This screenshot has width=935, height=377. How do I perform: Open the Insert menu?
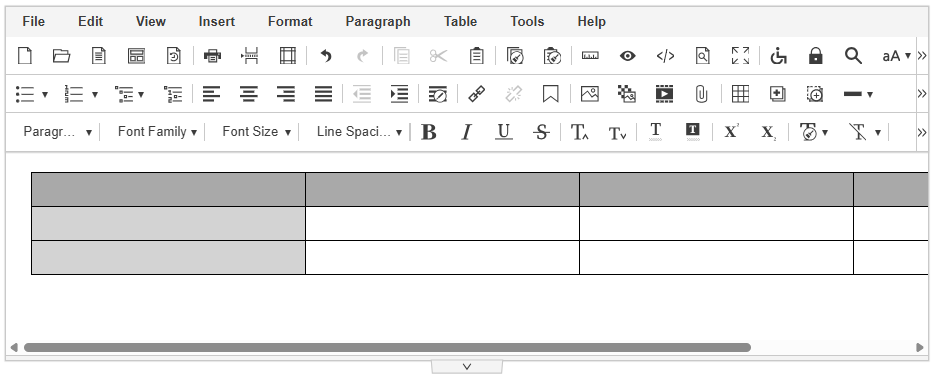216,21
